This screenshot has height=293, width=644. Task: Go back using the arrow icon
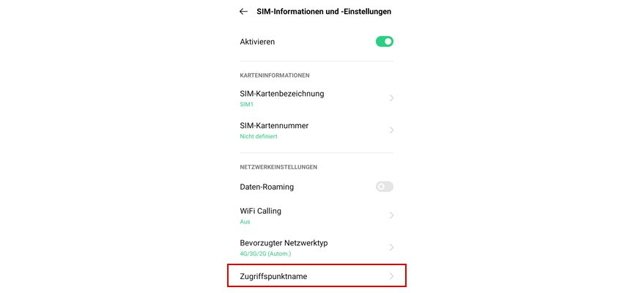point(243,12)
